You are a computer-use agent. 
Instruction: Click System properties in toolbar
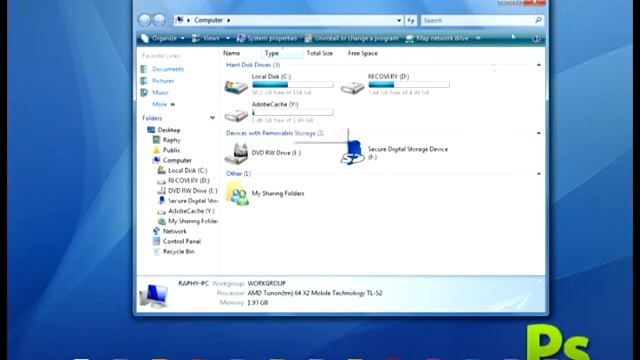[267, 38]
